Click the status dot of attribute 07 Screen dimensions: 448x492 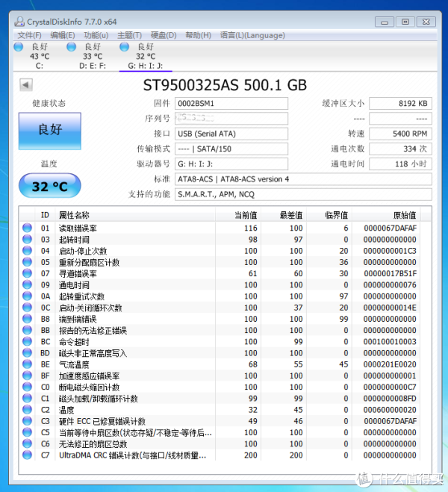coord(28,273)
